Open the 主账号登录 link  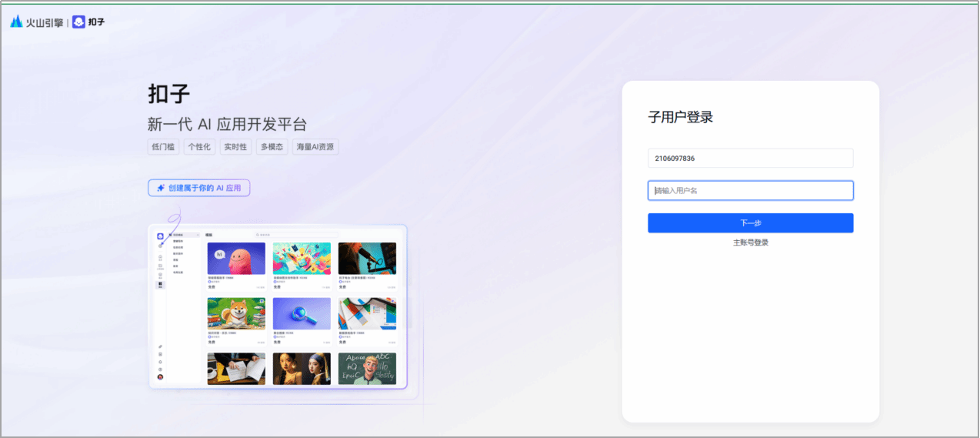click(750, 242)
